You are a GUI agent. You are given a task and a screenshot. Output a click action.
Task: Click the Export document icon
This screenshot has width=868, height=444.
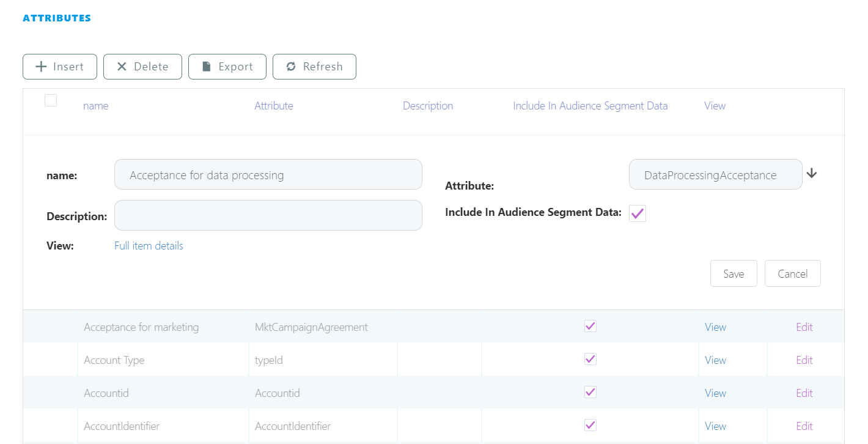click(x=207, y=67)
